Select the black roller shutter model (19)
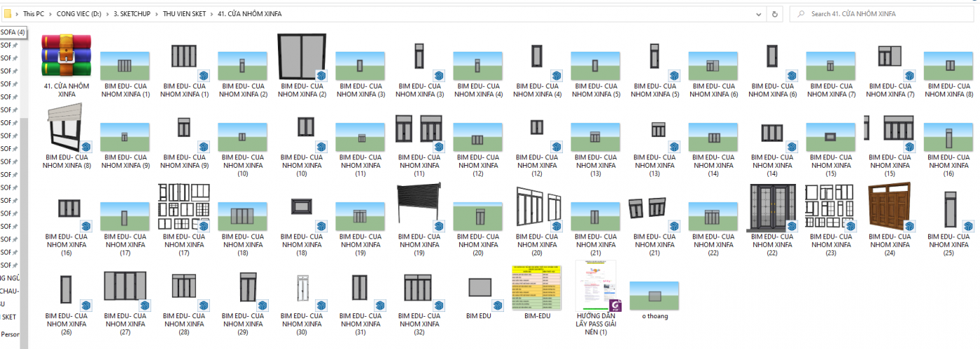Viewport: 980px width, 349px height. [x=420, y=208]
